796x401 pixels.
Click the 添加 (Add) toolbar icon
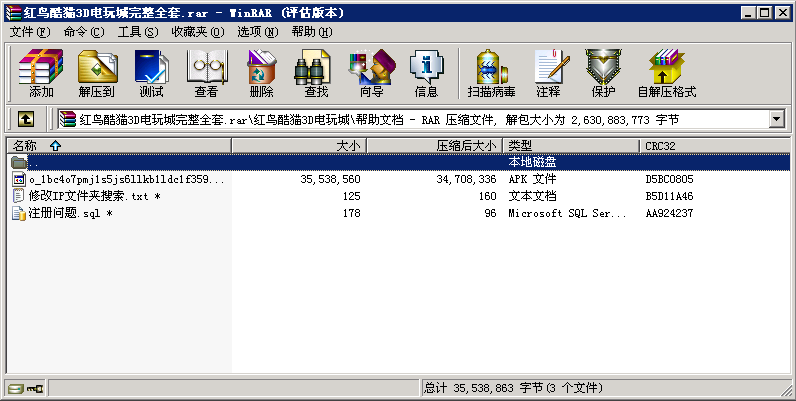41,73
